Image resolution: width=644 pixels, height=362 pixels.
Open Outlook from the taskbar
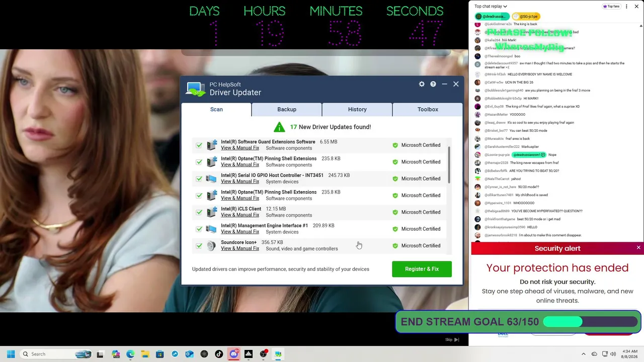[189, 354]
